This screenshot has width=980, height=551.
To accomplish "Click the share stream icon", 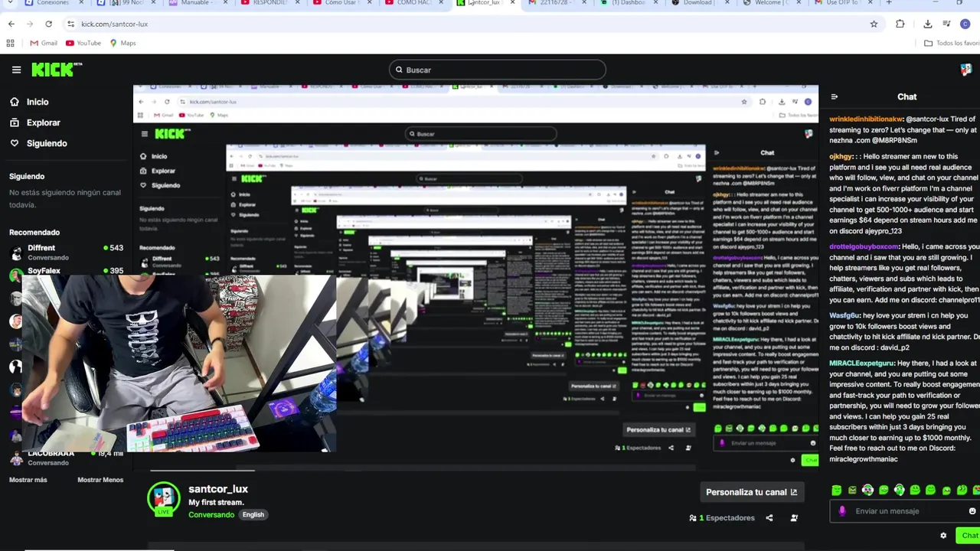I will 769,518.
